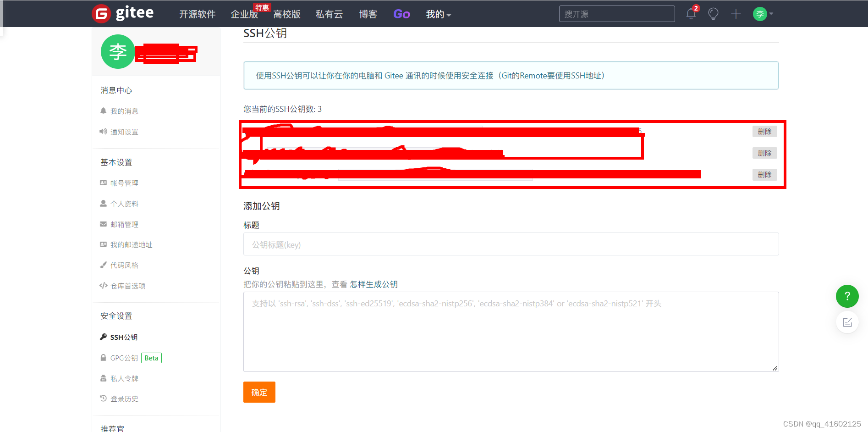Open the 怎样生成公钥 link

click(x=374, y=284)
